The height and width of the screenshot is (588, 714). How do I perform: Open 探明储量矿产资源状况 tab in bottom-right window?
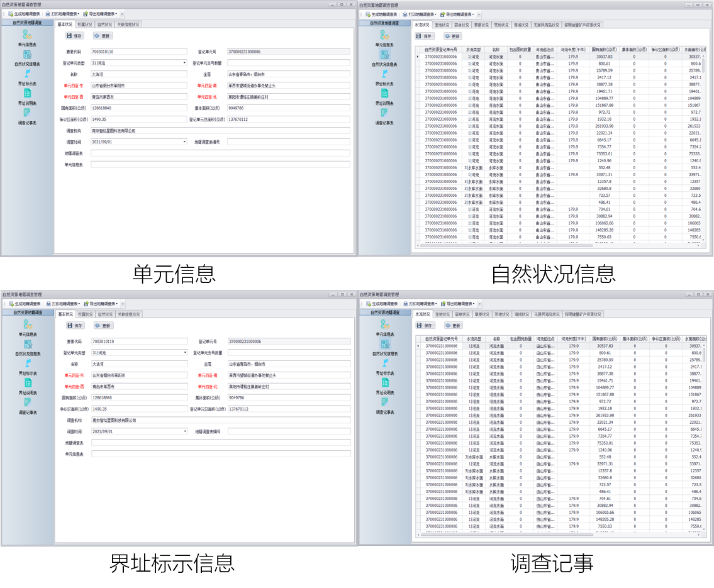pyautogui.click(x=583, y=314)
